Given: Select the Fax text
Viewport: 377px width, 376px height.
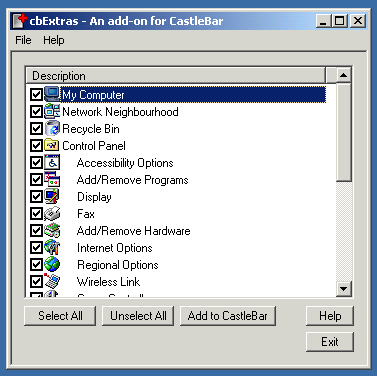Looking at the screenshot, I should 86,214.
